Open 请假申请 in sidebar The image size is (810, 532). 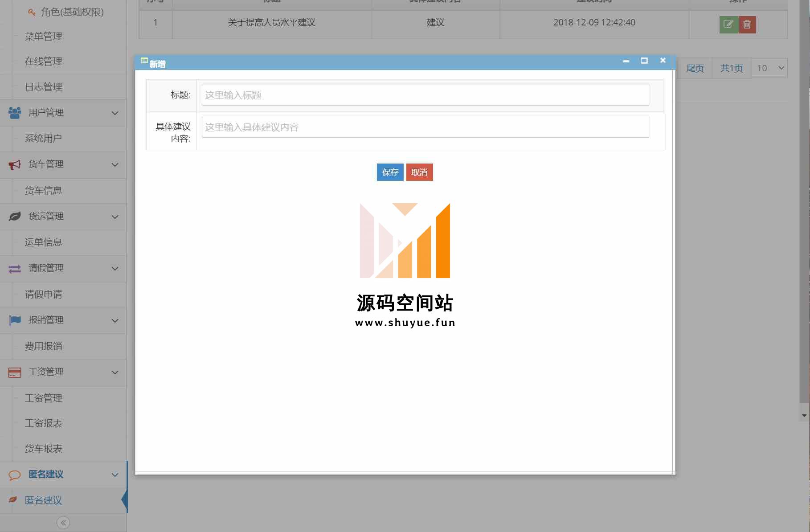[x=43, y=295]
